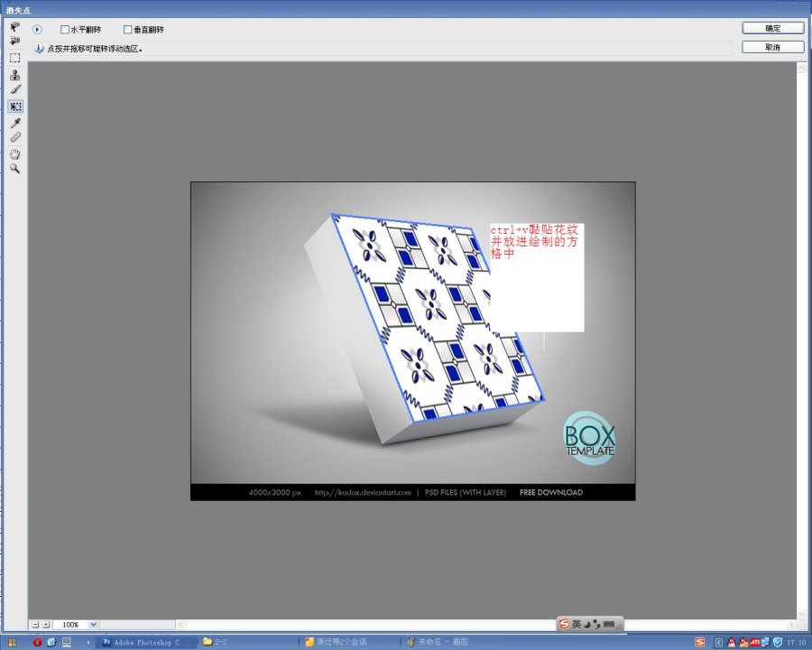The image size is (812, 650).
Task: Click the zoom in plus button
Action: pyautogui.click(x=46, y=625)
